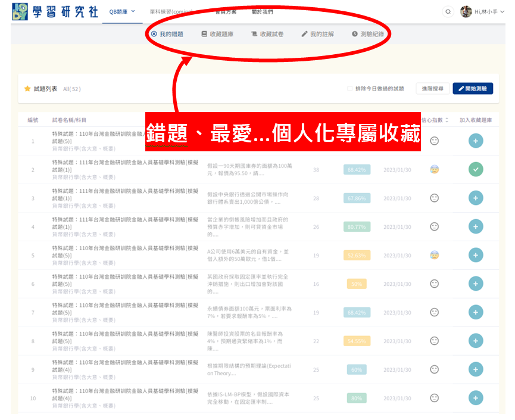Go to the 測驗紀錄 tab
The height and width of the screenshot is (420, 515).
367,34
